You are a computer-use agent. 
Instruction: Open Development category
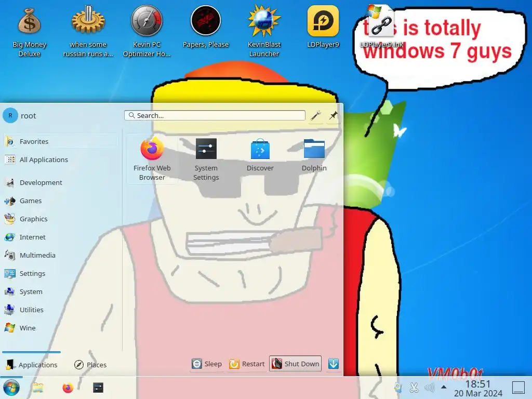pos(61,182)
